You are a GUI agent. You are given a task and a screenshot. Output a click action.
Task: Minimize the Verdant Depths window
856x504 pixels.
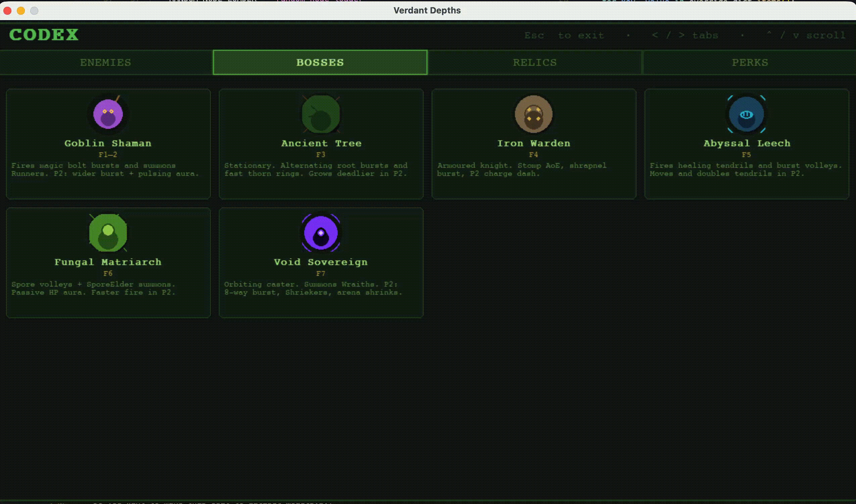[21, 11]
